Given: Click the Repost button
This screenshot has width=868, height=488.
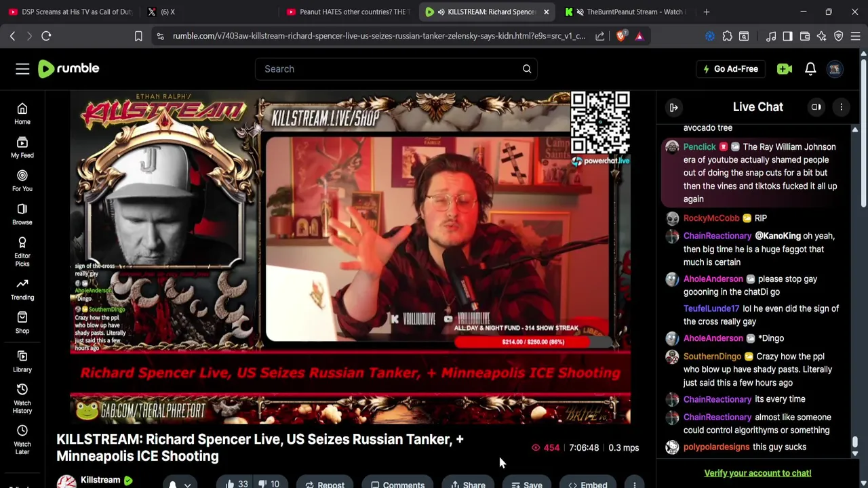Looking at the screenshot, I should [324, 483].
